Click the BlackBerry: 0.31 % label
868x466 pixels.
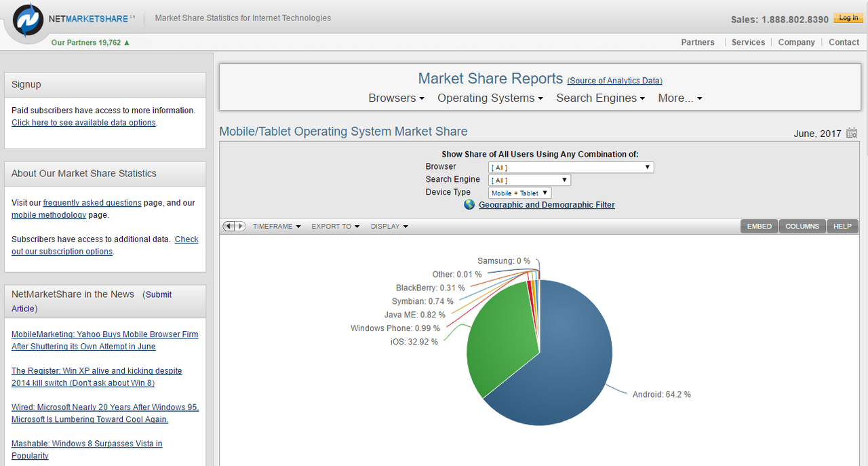431,288
